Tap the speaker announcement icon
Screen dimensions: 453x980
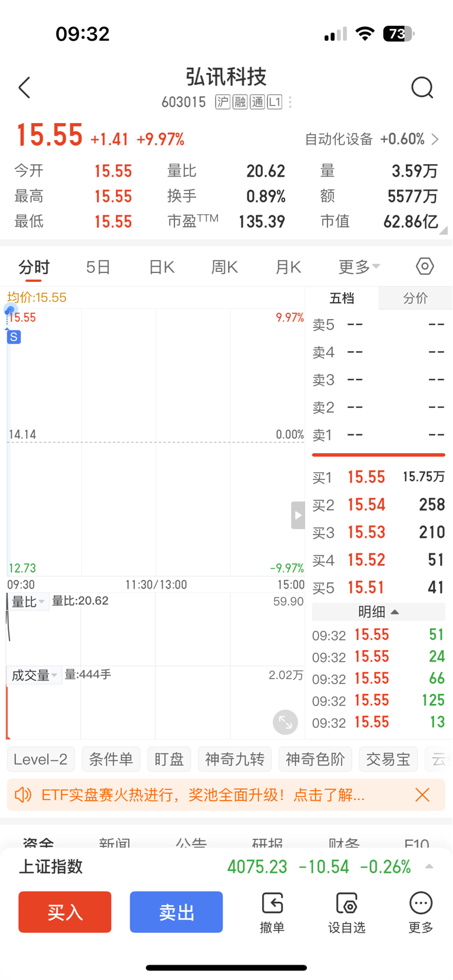[x=23, y=795]
